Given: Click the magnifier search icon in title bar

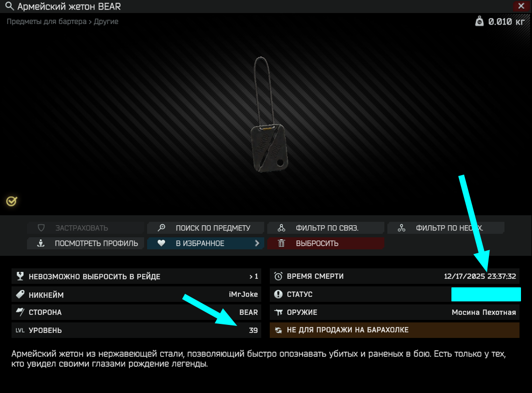Looking at the screenshot, I should point(10,6).
